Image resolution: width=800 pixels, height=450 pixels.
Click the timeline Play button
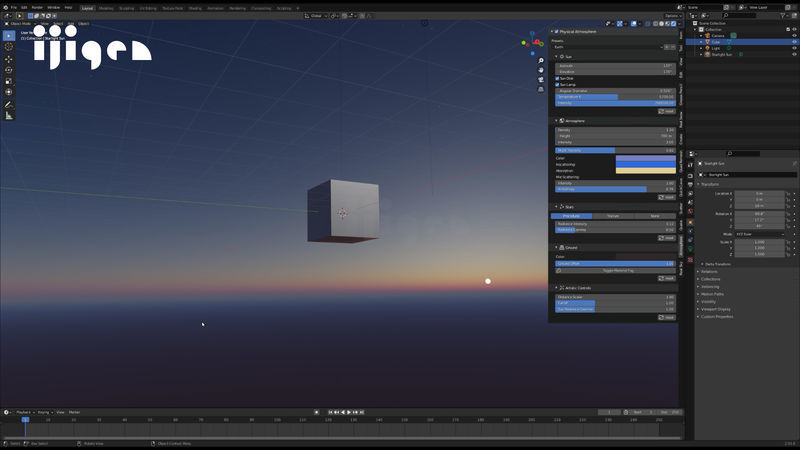point(349,412)
